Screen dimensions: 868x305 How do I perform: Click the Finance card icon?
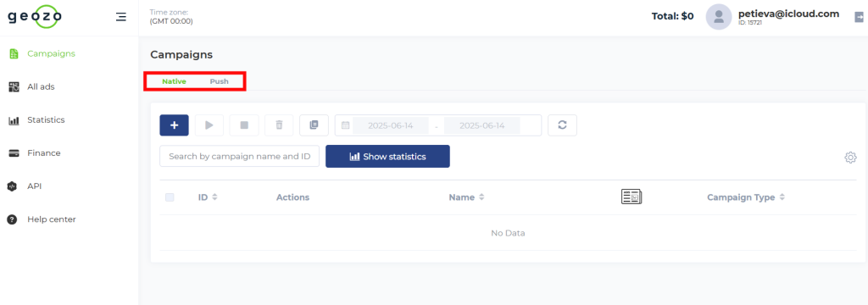[14, 153]
